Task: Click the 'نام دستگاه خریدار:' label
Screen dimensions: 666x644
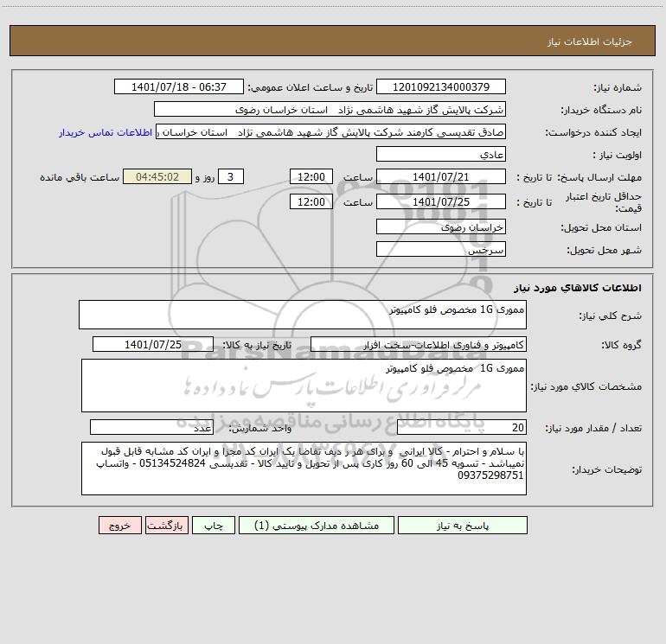Action: [601, 110]
